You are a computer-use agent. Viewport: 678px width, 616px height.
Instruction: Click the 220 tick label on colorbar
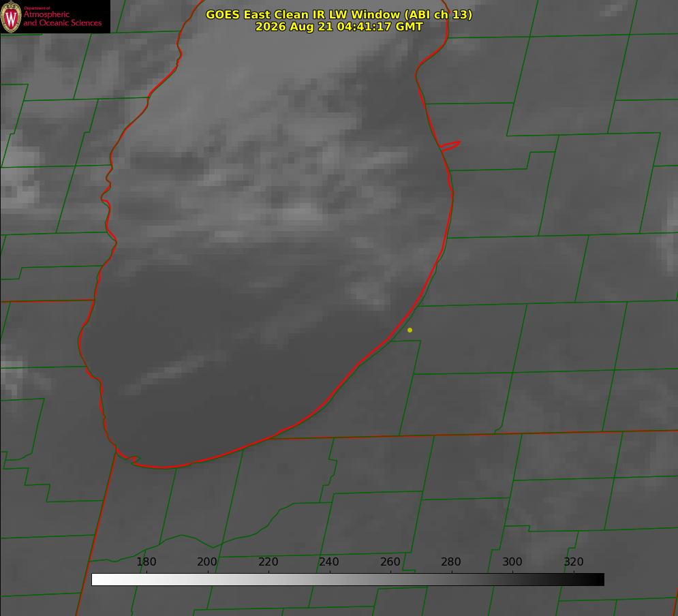(268, 561)
